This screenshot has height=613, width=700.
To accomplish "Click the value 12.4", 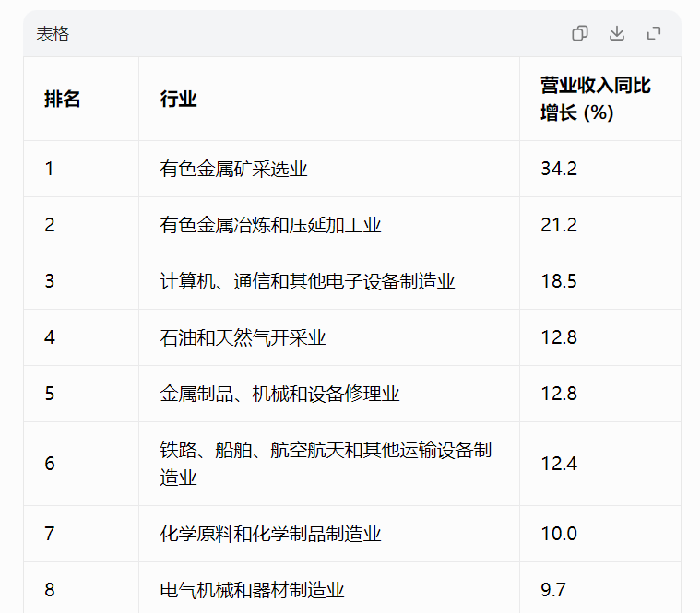I will pyautogui.click(x=559, y=464).
